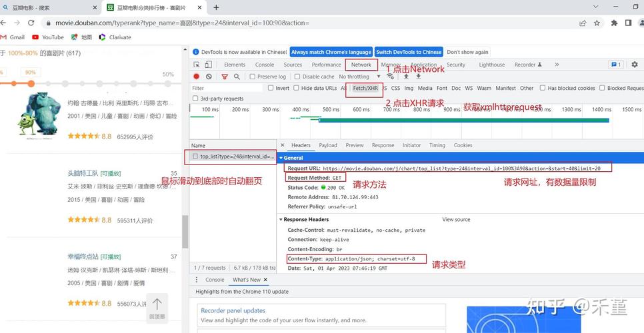Open the Timing tab

(437, 145)
